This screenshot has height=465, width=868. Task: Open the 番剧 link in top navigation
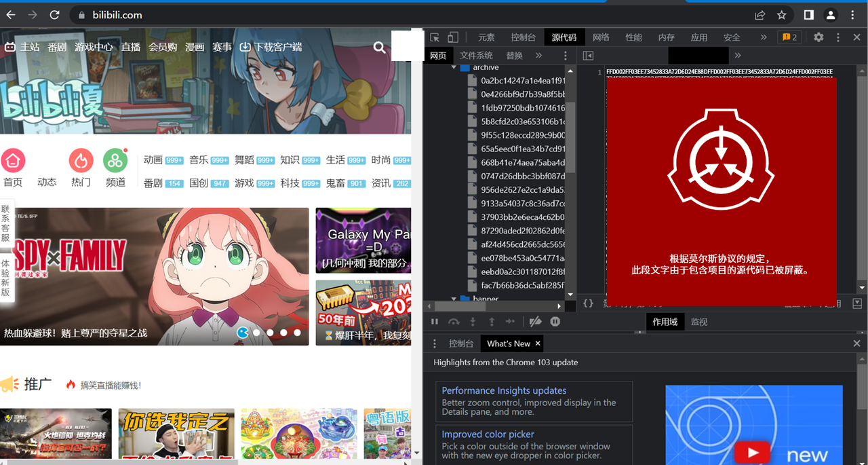57,47
